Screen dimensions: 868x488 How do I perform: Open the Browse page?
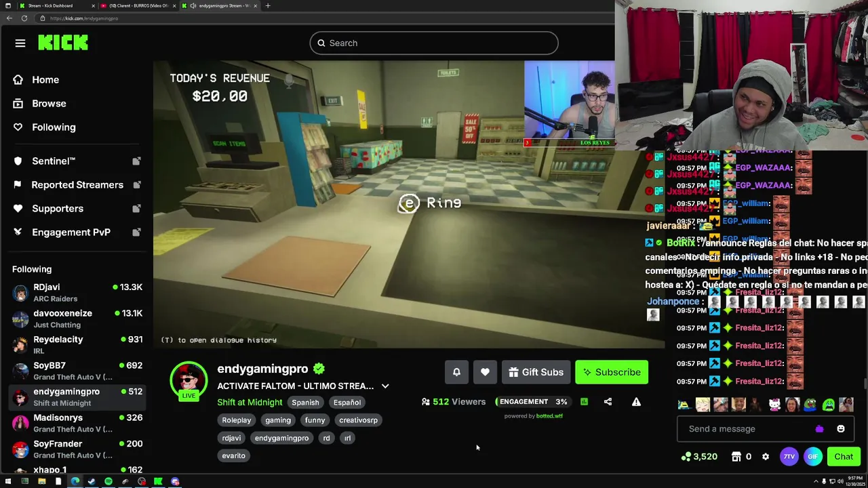click(x=49, y=103)
